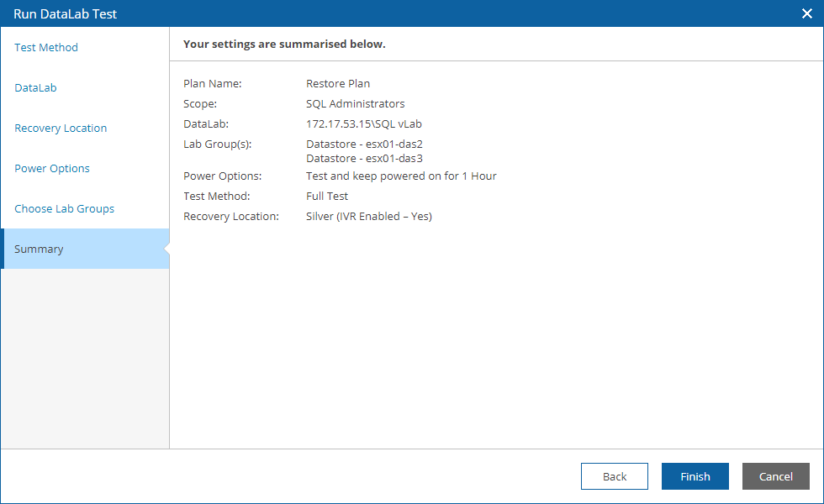Click the Back button
The height and width of the screenshot is (504, 824).
click(615, 476)
